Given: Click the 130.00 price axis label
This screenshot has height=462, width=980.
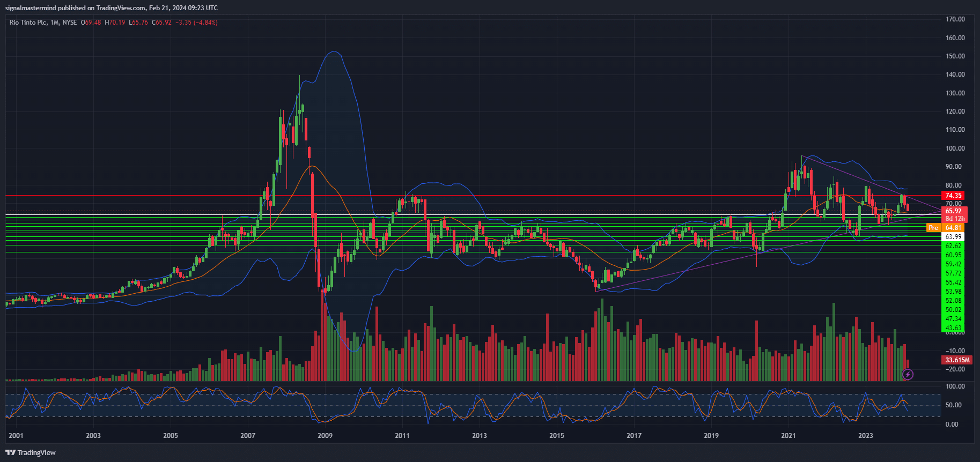Looking at the screenshot, I should click(955, 93).
